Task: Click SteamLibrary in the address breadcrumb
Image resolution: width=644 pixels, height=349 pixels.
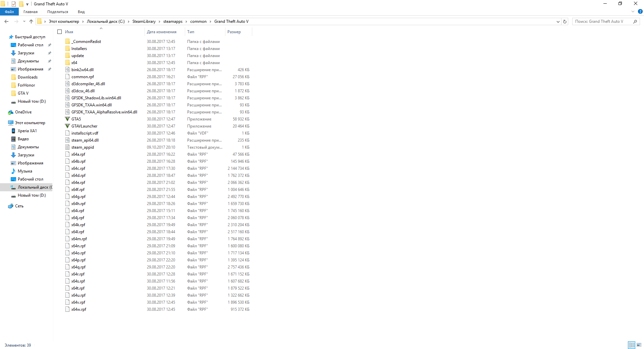Action: [x=144, y=21]
